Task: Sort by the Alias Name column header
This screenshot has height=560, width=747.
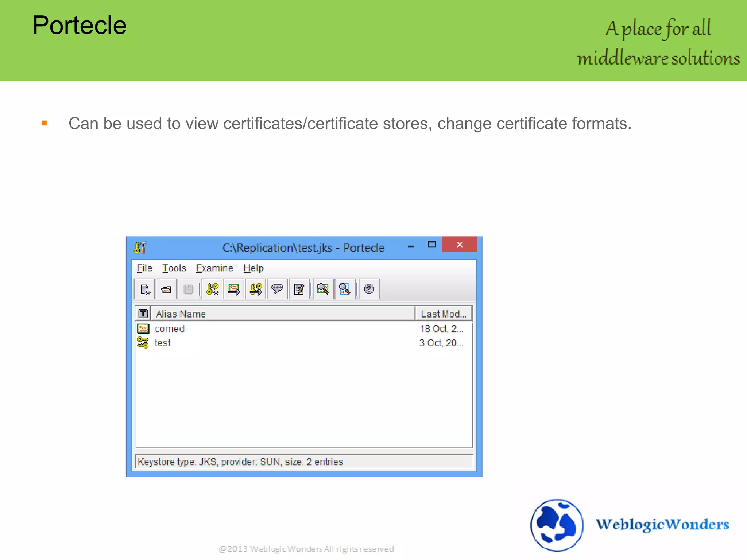Action: [283, 314]
